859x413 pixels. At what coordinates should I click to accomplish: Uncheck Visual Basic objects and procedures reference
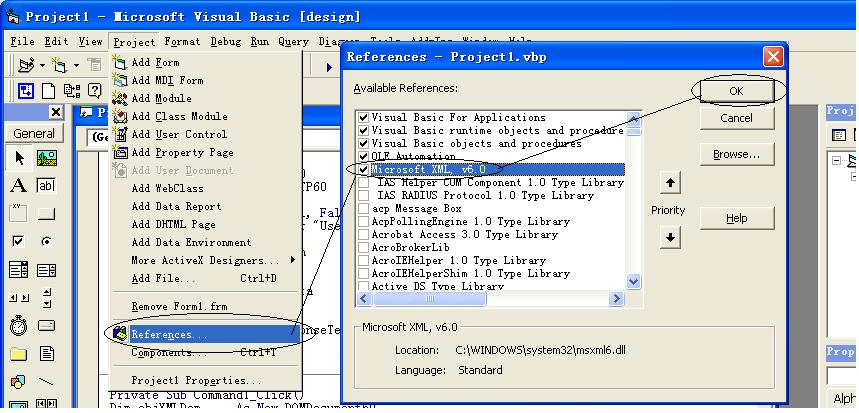pos(363,144)
